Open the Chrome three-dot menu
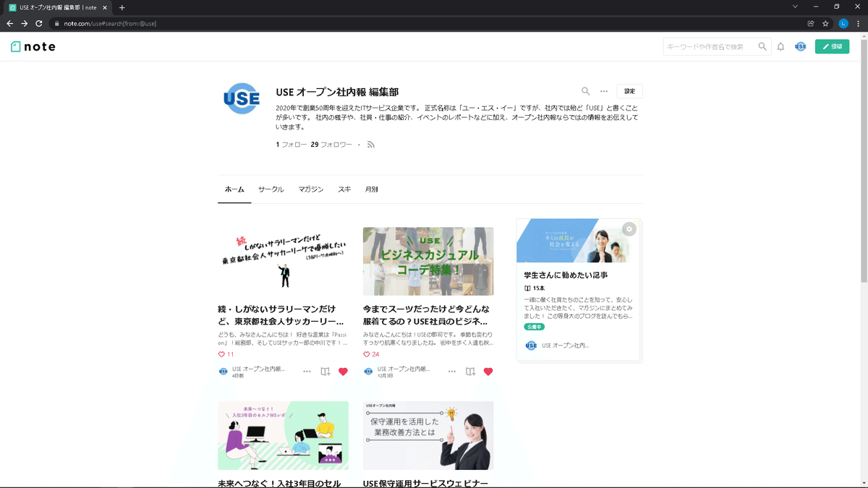Screen dimensions: 868x488 (859, 23)
